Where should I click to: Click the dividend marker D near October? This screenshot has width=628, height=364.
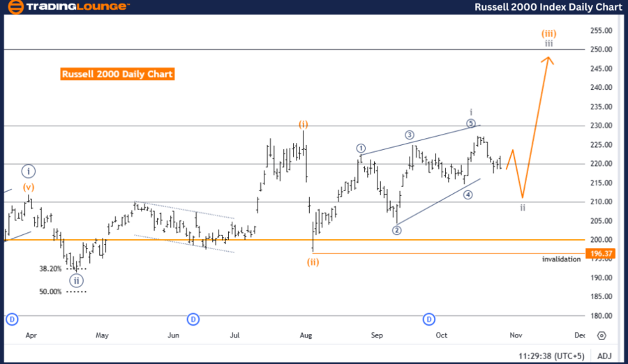[429, 319]
